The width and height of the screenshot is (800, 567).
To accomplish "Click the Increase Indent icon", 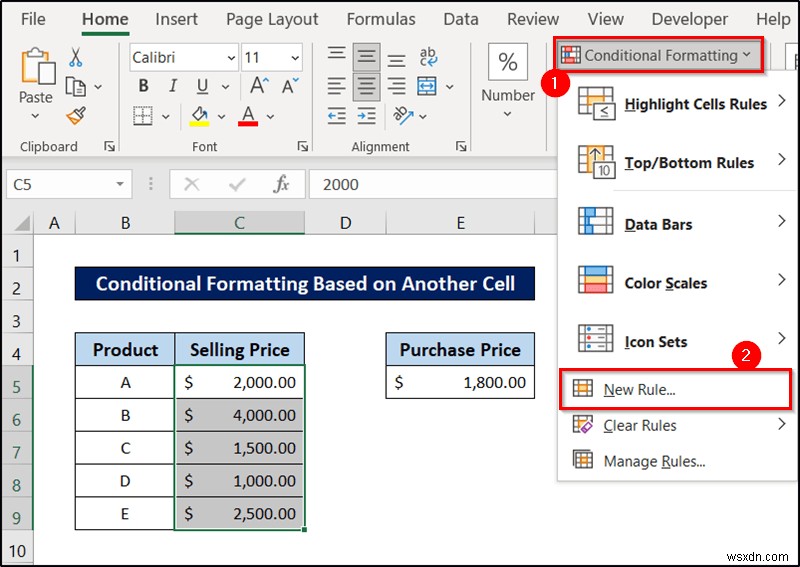I will pos(366,116).
